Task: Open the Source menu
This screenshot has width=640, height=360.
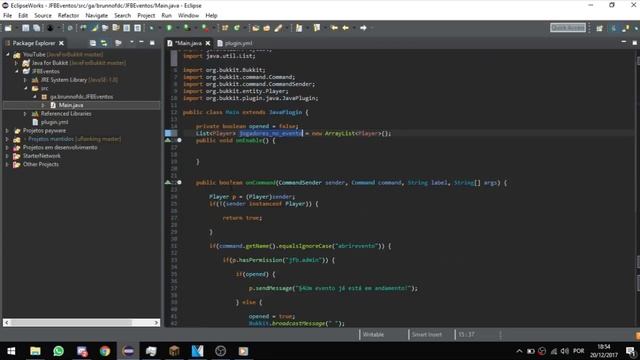Action: click(43, 16)
